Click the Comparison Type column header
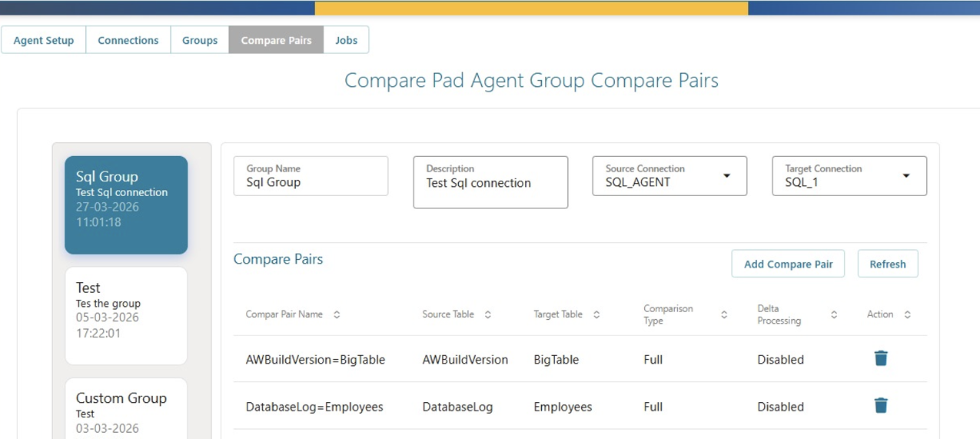The width and height of the screenshot is (980, 439). point(668,314)
